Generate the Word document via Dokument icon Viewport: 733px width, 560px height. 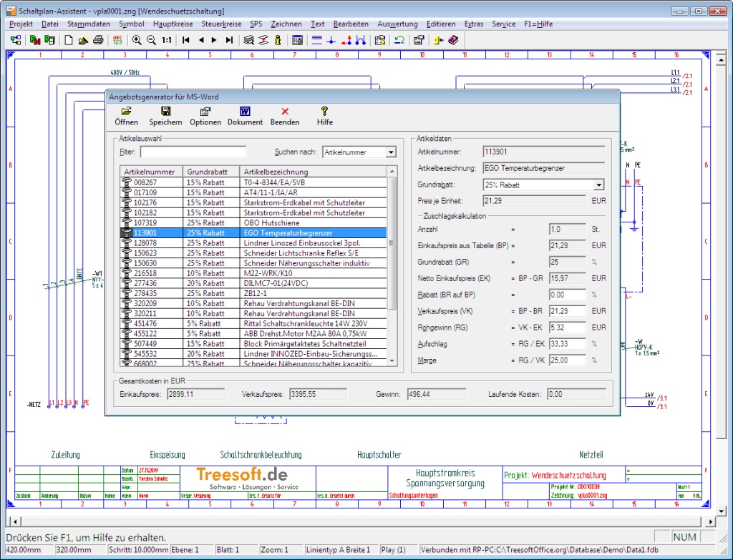245,112
